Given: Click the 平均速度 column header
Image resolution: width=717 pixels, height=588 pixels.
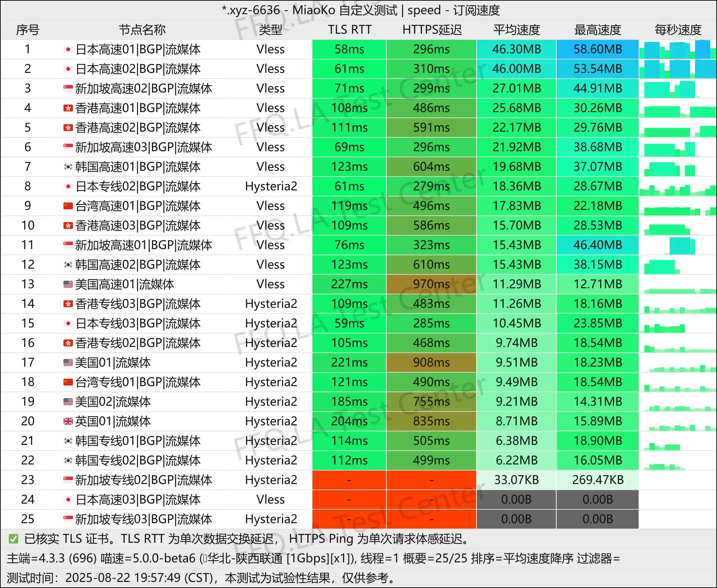Looking at the screenshot, I should point(516,30).
